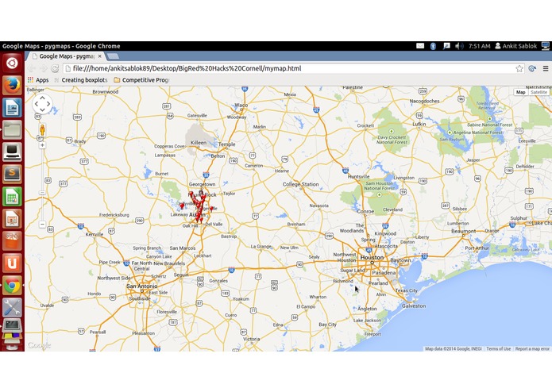The height and width of the screenshot is (392, 552).
Task: Click the Huntsville label on map
Action: [x=358, y=176]
